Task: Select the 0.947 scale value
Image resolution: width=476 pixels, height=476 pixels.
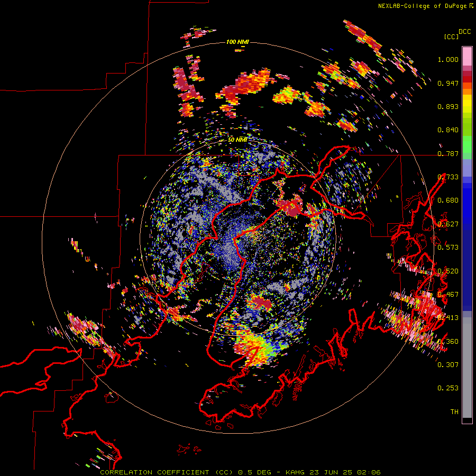Action: (448, 83)
